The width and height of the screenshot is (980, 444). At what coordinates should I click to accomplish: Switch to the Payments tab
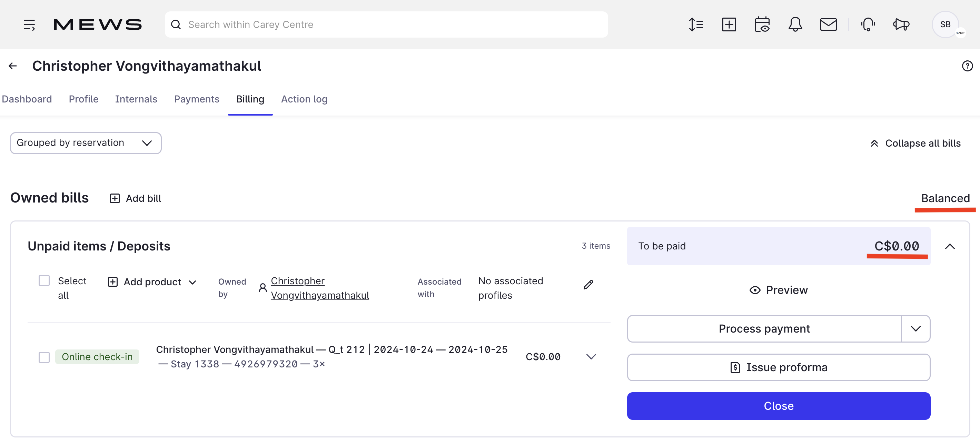[196, 99]
